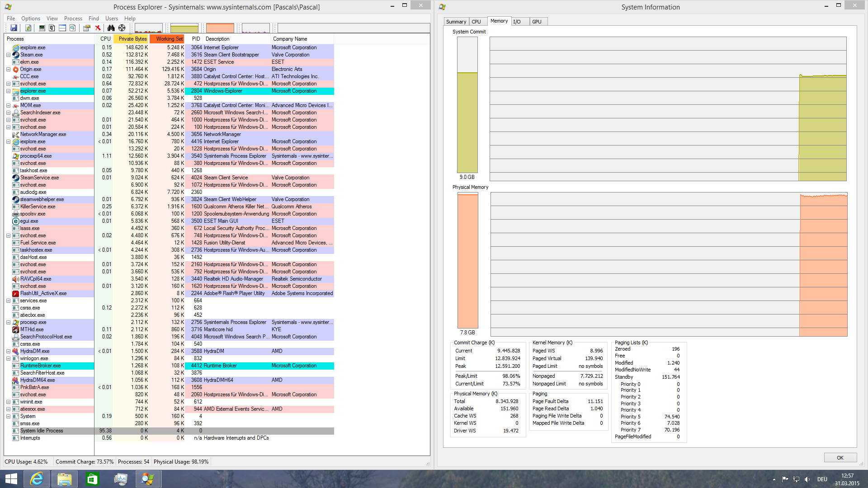
Task: Click the taskbar clock showing 12:57
Action: 847,479
